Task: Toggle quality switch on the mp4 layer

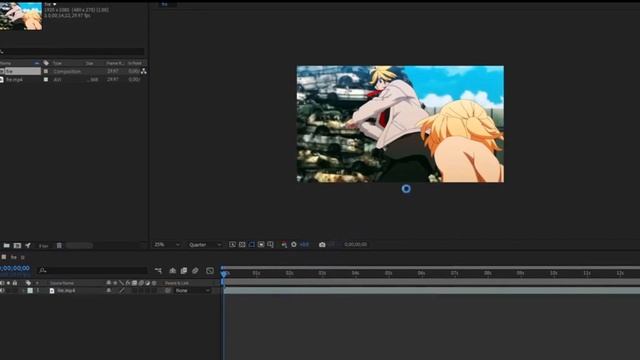Action: pos(122,291)
